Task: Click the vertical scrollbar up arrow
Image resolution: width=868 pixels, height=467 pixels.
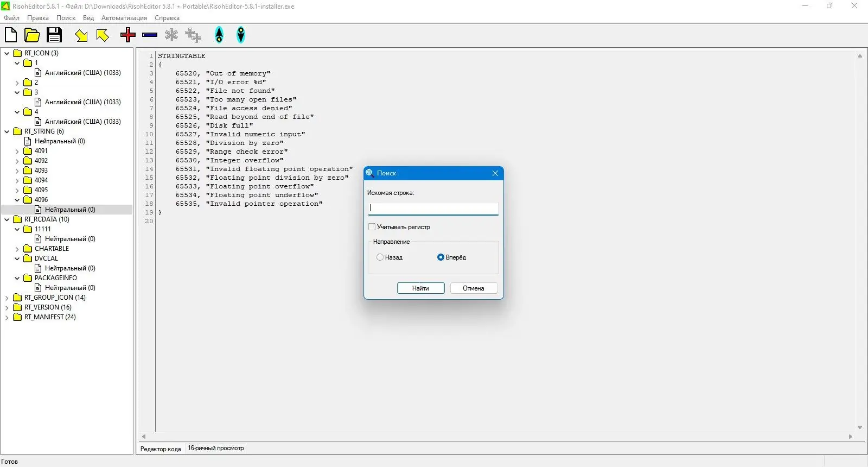Action: 860,56
